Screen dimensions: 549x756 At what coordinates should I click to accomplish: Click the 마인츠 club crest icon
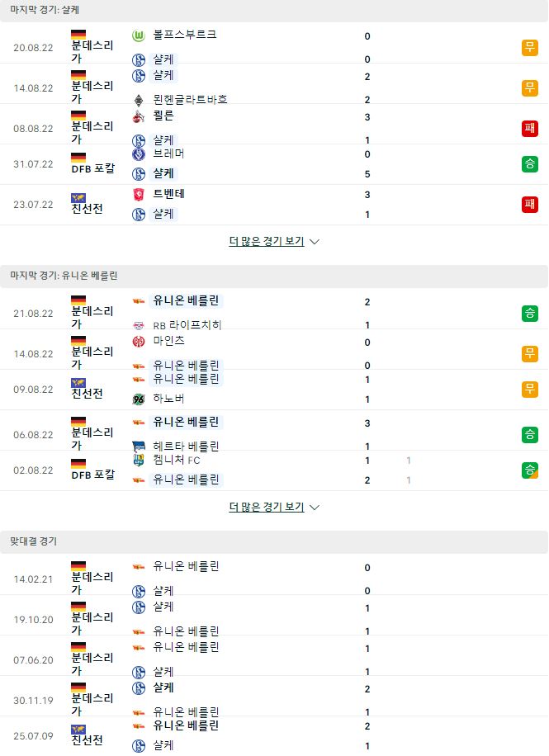click(139, 342)
